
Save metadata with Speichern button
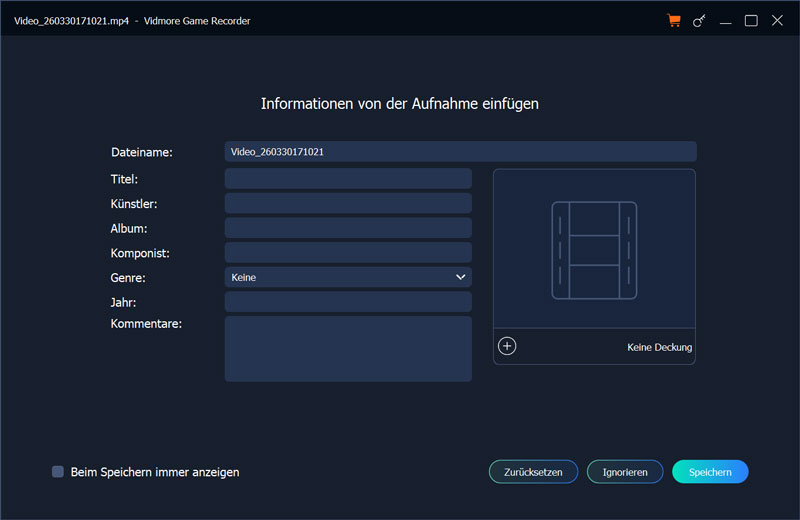click(x=710, y=472)
